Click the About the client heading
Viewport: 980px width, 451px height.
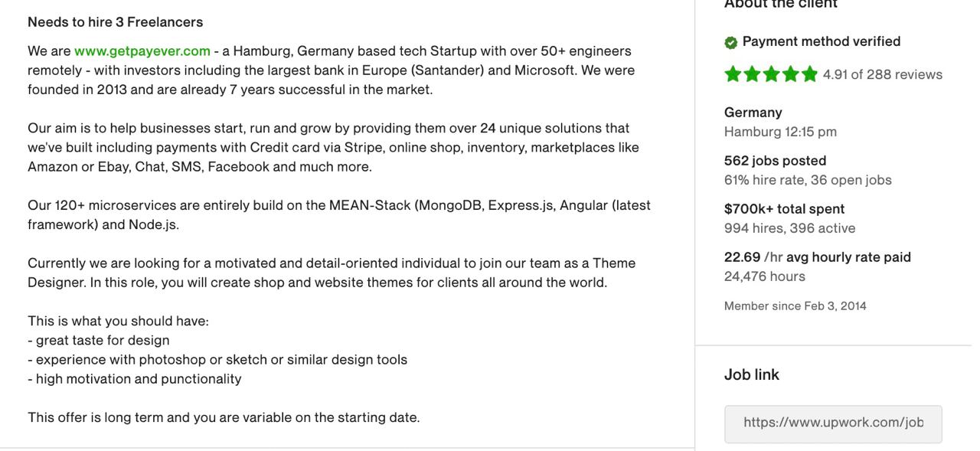781,4
